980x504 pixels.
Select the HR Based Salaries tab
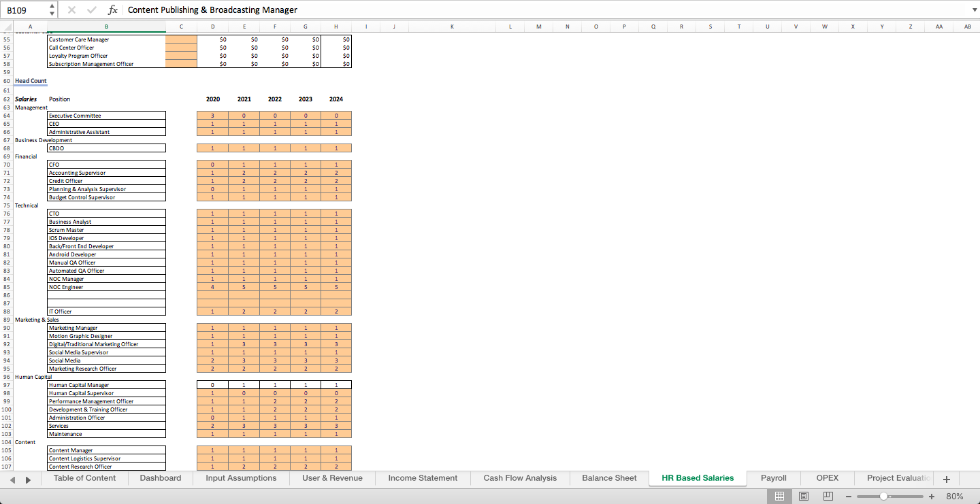pyautogui.click(x=698, y=478)
